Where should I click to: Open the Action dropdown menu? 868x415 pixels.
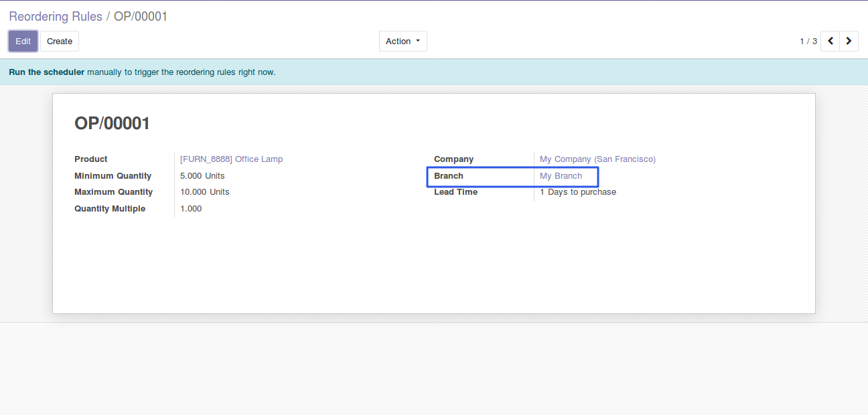pyautogui.click(x=403, y=41)
